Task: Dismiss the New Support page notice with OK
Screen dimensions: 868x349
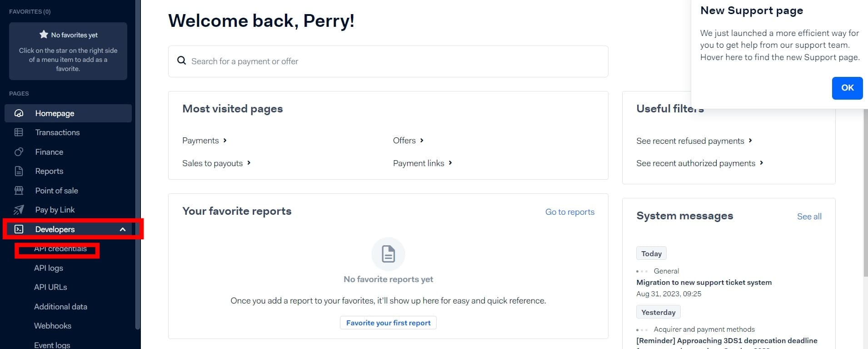Action: click(847, 88)
